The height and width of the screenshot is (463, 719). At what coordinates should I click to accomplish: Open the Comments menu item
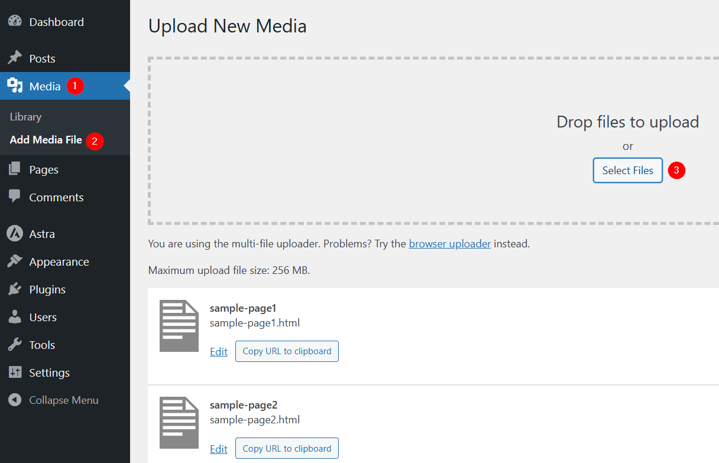point(65,197)
